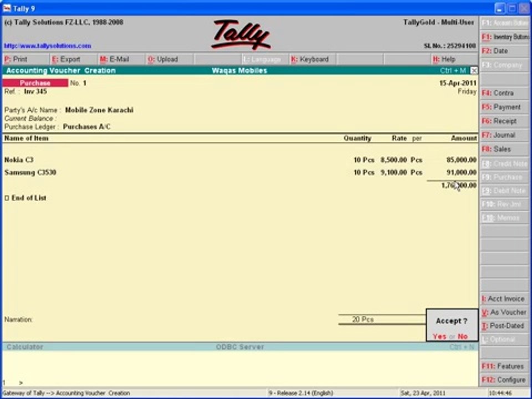This screenshot has width=532, height=399.
Task: Click the Upload button
Action: [170, 59]
